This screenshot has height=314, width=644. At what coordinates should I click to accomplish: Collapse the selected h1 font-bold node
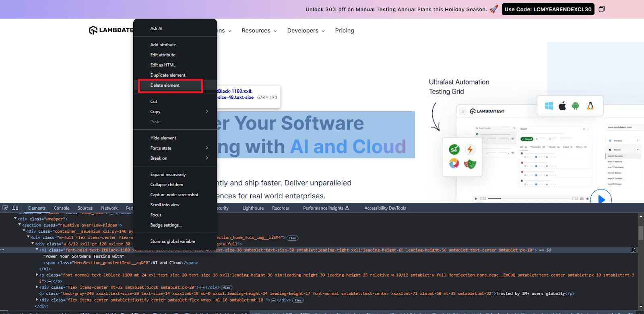tap(37, 250)
